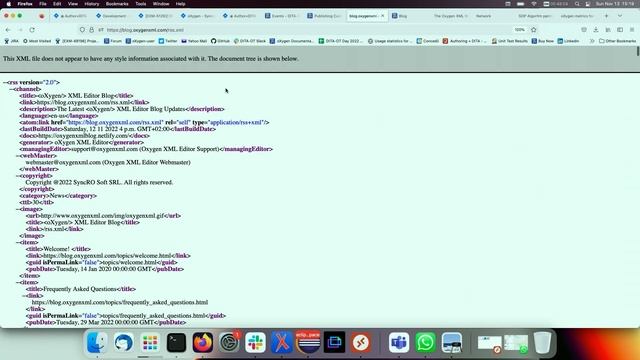Click the 100% zoom level indicator

519,30
